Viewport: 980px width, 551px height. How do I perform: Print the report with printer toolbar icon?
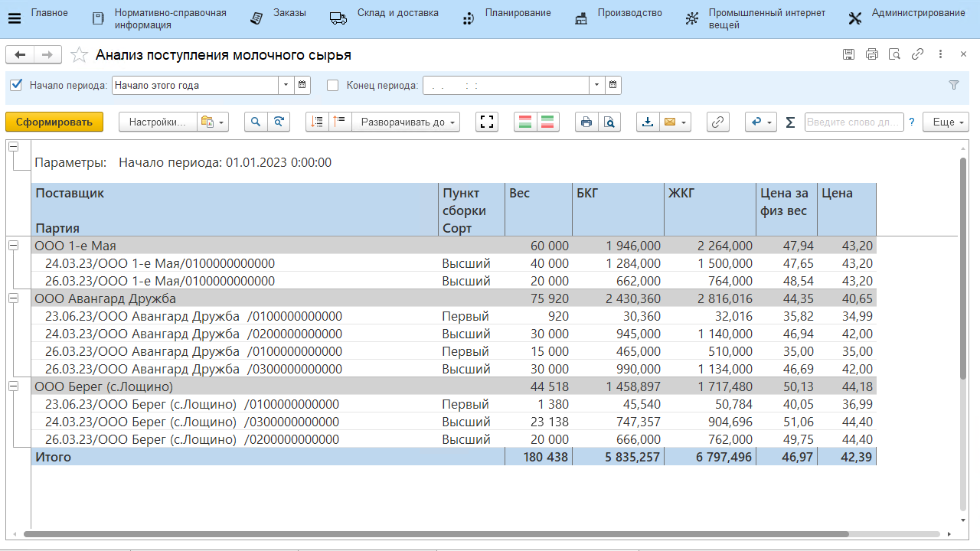coord(586,122)
